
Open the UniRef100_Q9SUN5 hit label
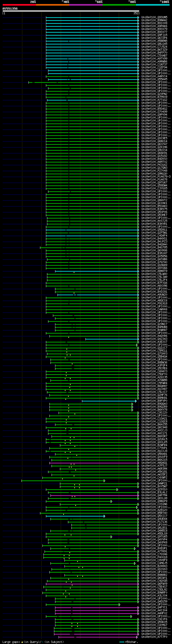pyautogui.click(x=154, y=17)
